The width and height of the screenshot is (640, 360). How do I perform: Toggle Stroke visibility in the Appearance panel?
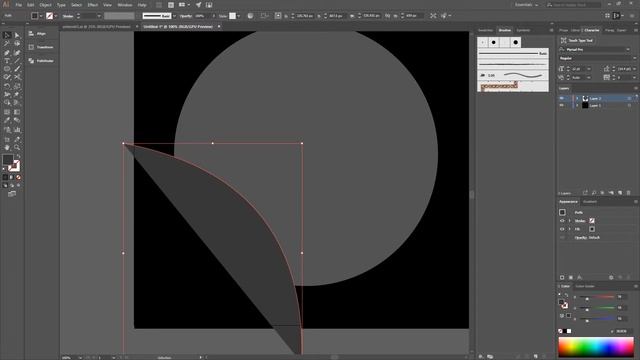(562, 221)
